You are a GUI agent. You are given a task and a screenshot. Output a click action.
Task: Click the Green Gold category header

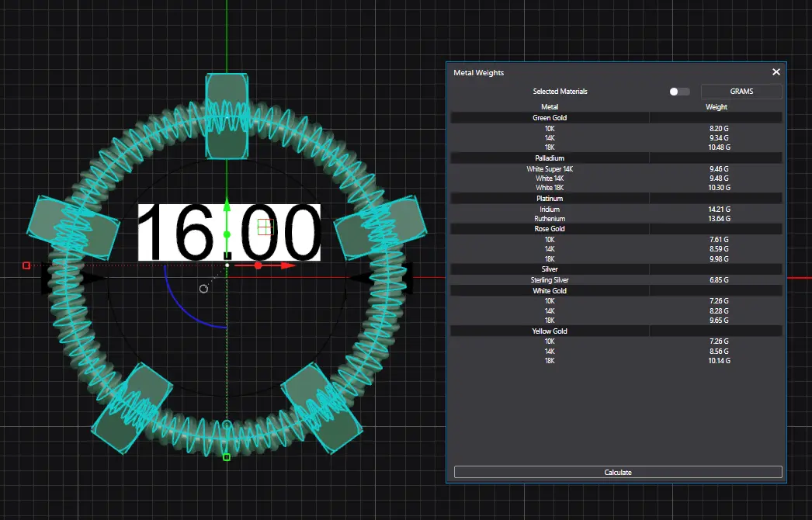click(550, 118)
